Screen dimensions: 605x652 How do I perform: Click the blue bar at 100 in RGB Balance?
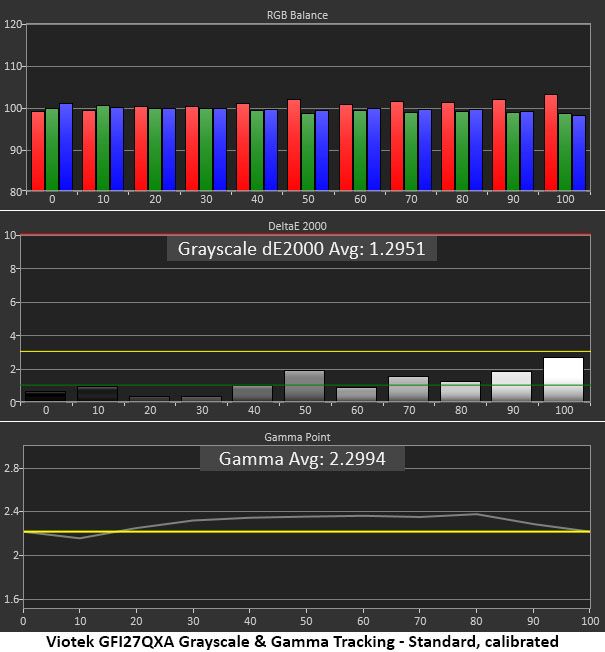(579, 153)
